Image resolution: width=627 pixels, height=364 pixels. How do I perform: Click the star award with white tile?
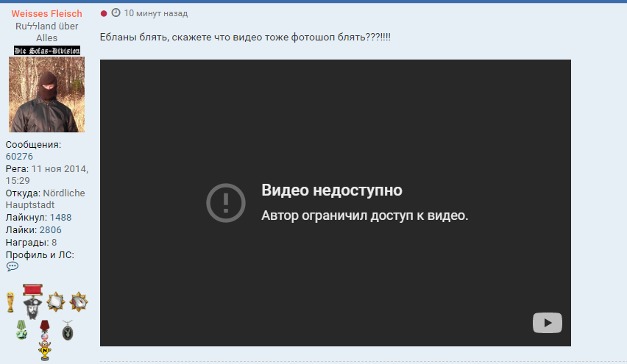click(x=56, y=301)
